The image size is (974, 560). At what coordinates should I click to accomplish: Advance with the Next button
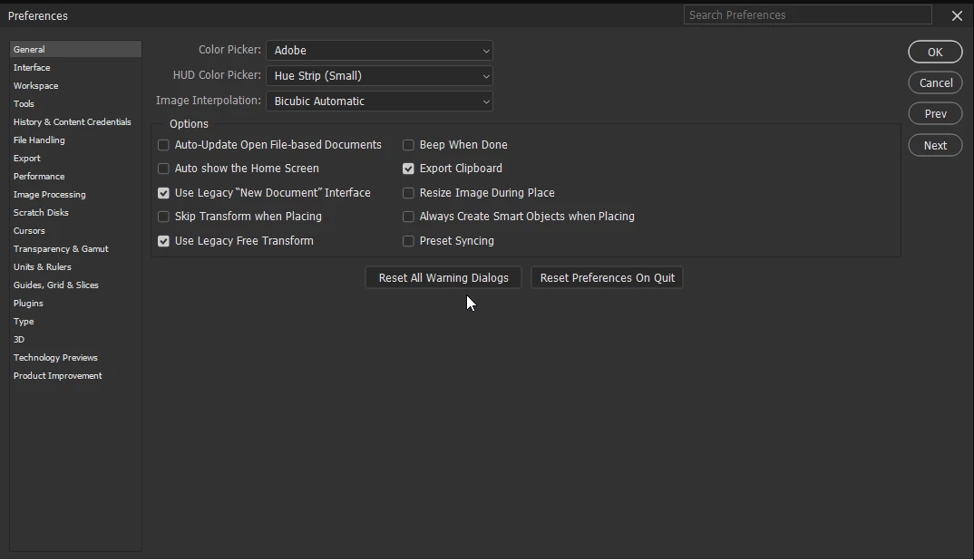(935, 145)
